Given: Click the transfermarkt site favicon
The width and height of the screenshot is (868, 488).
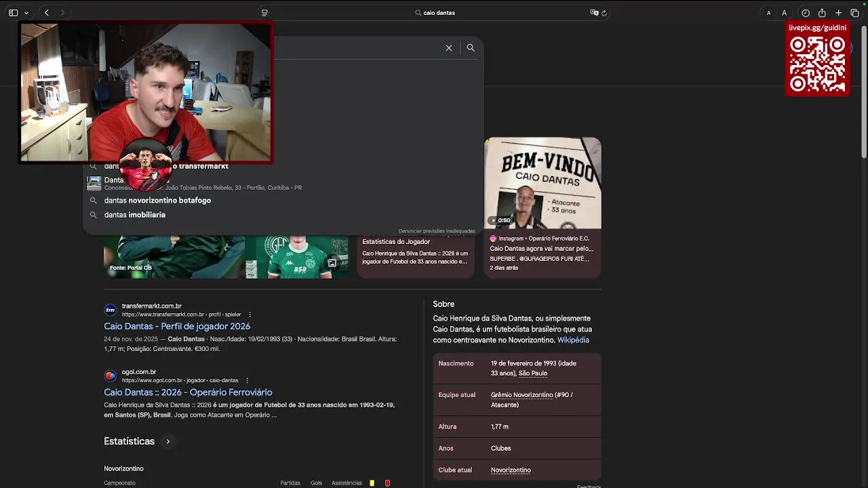Looking at the screenshot, I should coord(110,310).
